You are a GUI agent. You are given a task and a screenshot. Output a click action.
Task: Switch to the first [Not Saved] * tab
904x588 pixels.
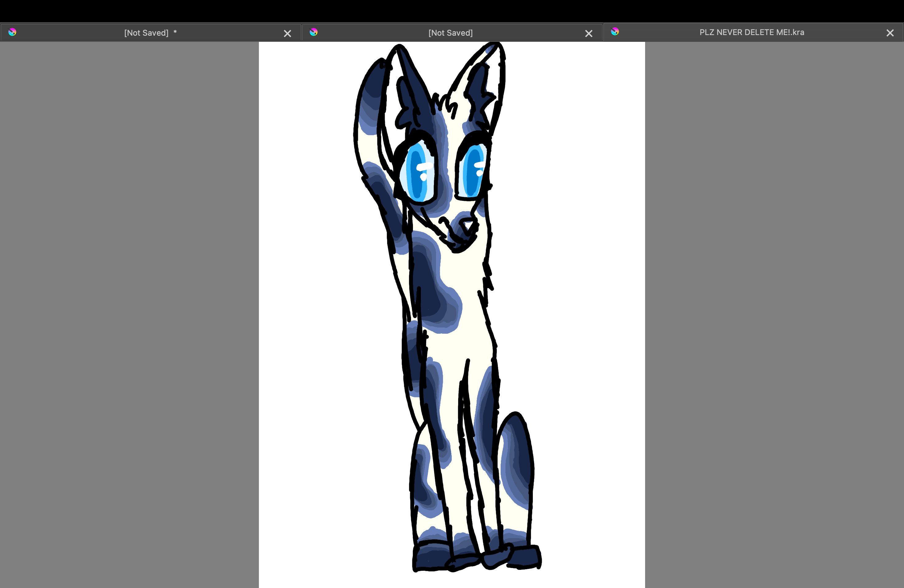[150, 33]
